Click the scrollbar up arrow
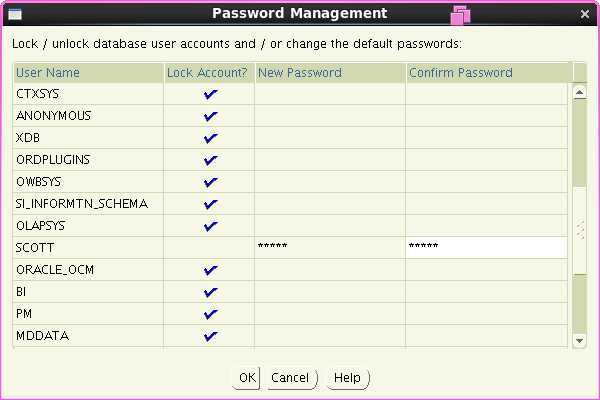This screenshot has width=600, height=400. pos(579,92)
